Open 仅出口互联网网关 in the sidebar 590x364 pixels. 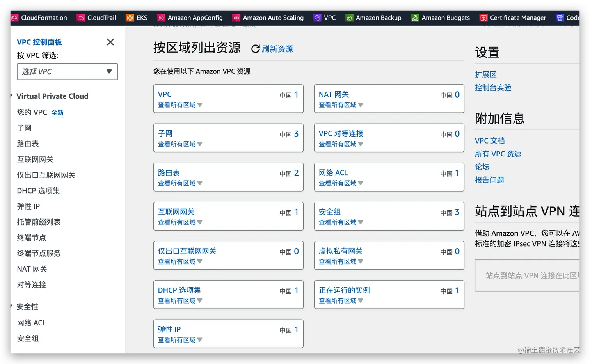pos(46,175)
